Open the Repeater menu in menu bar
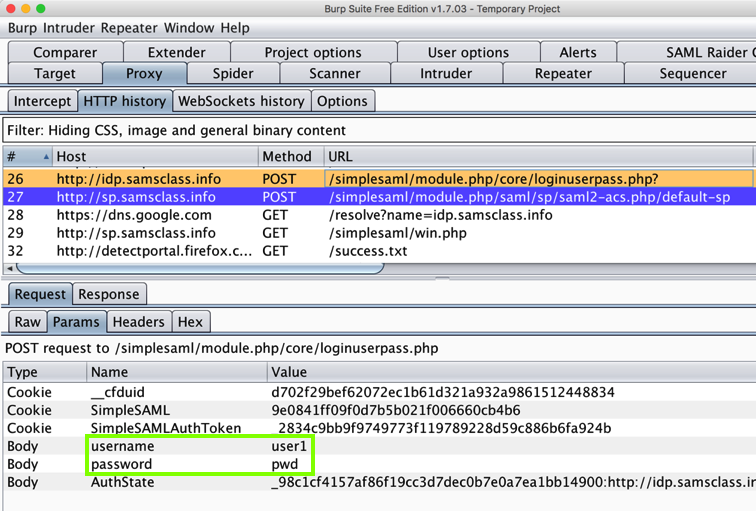This screenshot has height=511, width=756. point(129,28)
